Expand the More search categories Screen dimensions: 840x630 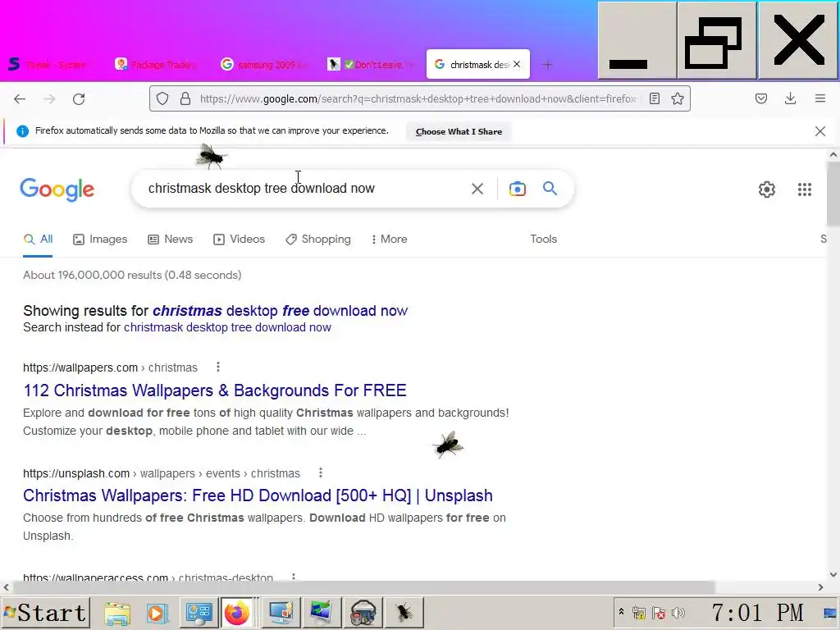tap(390, 240)
